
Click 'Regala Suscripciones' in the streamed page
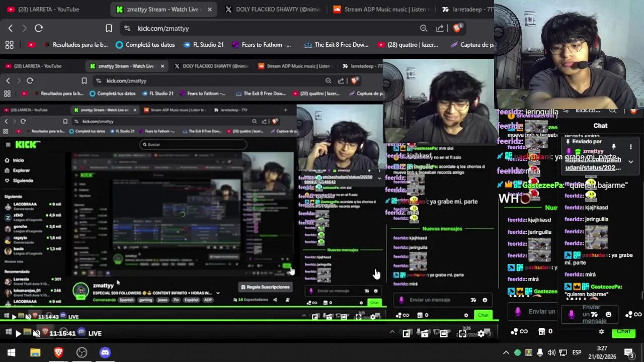(266, 287)
